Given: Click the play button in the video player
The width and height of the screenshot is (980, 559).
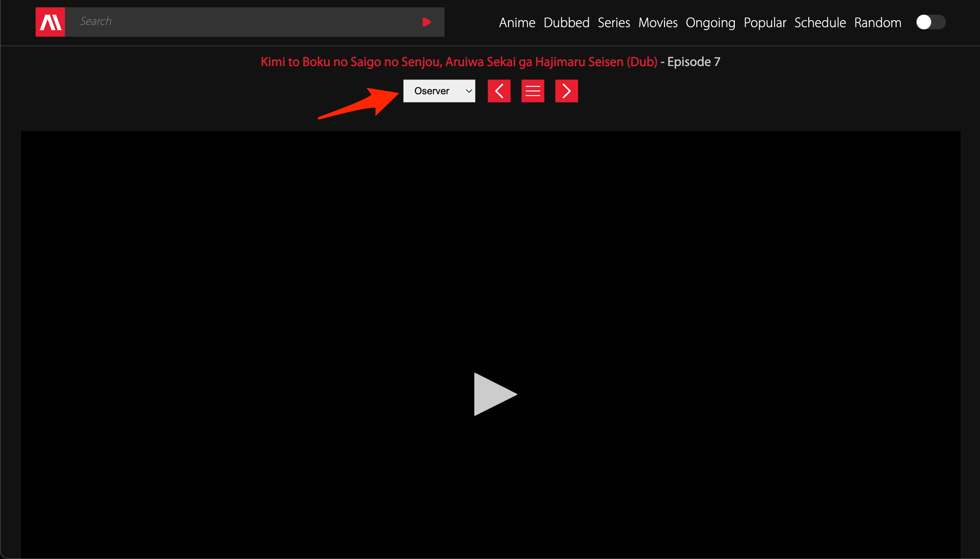Looking at the screenshot, I should coord(490,394).
